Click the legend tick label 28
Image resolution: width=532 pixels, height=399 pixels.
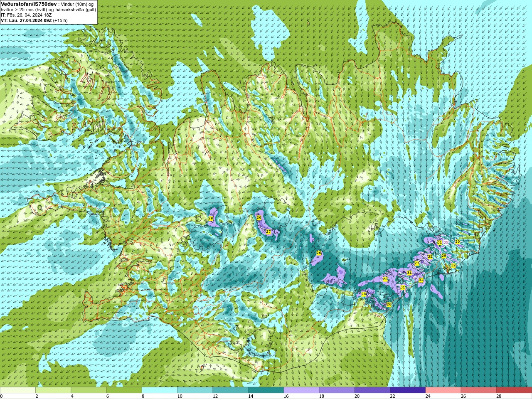(x=498, y=396)
